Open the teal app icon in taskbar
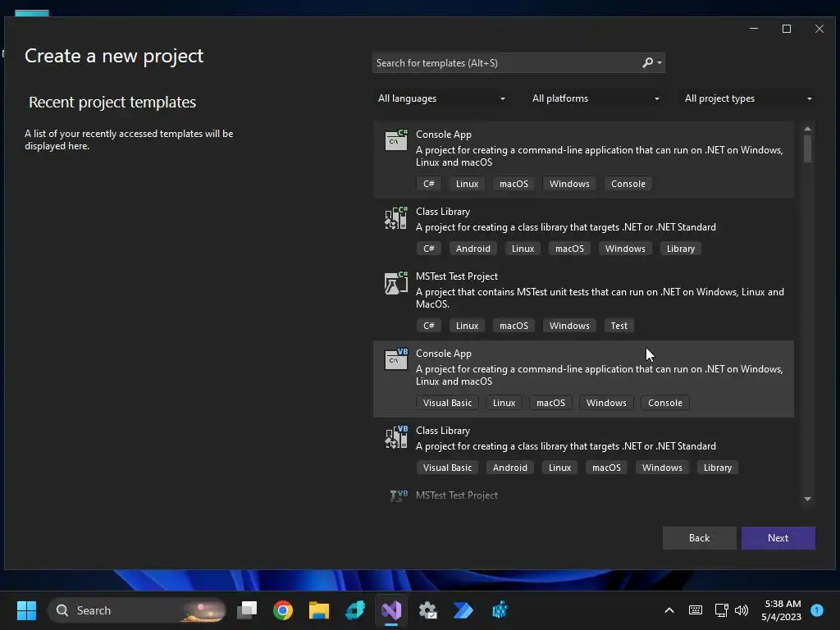The image size is (840, 630). point(355,610)
